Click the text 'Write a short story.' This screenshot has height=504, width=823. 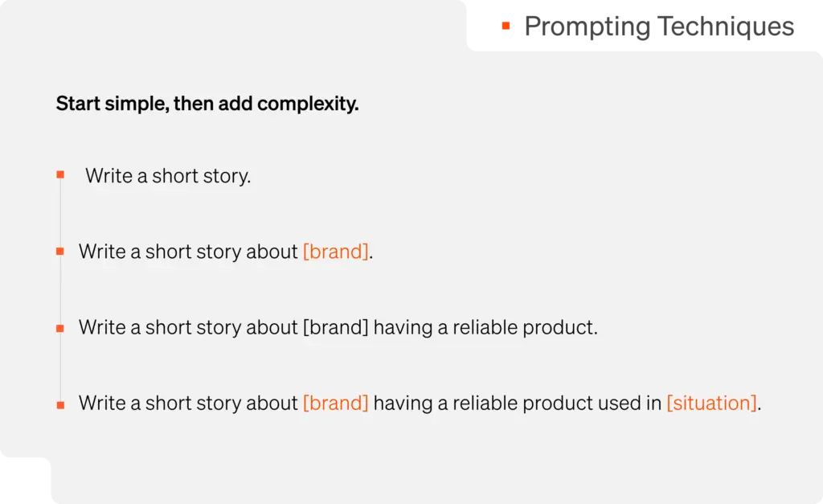click(x=168, y=176)
